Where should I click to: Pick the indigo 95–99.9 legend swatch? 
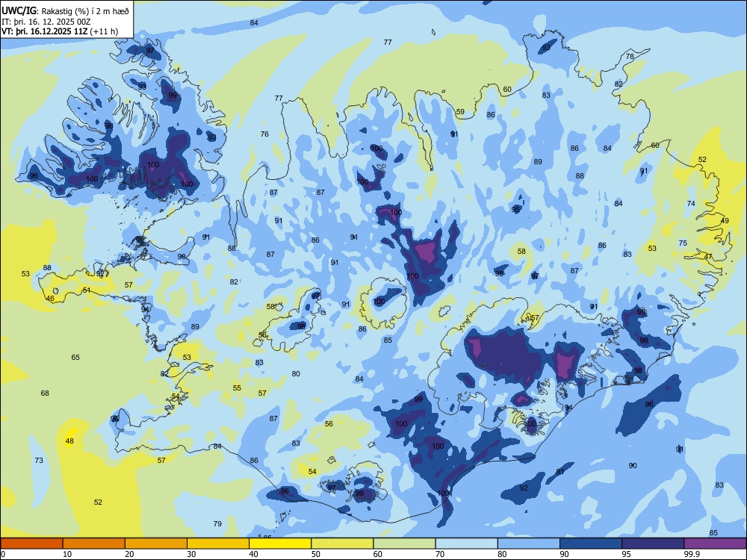[653, 544]
